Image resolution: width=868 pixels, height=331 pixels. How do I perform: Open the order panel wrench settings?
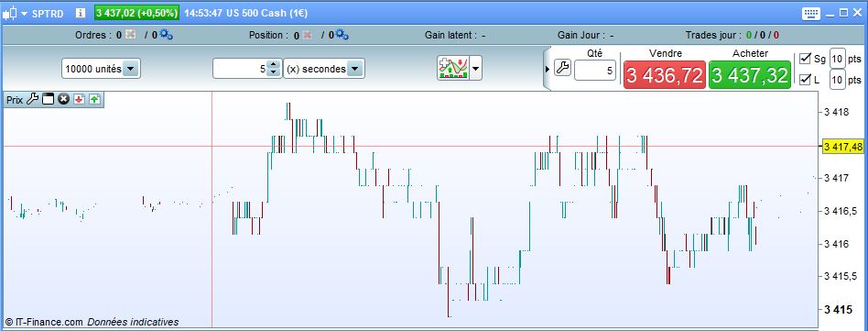(x=562, y=69)
